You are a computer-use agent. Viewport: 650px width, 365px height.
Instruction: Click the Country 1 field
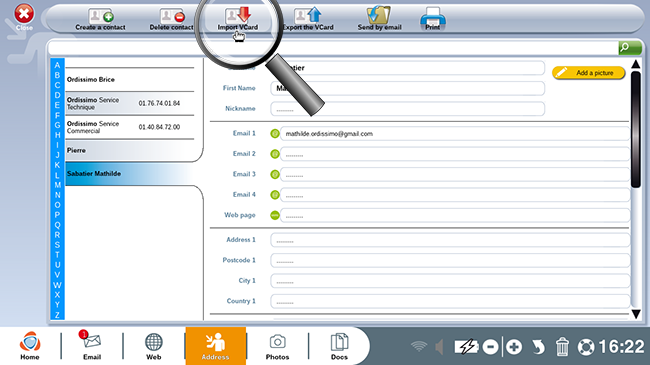point(450,301)
